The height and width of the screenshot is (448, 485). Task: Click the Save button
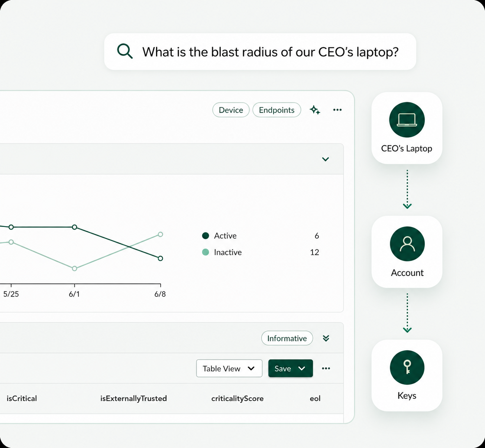click(x=291, y=369)
